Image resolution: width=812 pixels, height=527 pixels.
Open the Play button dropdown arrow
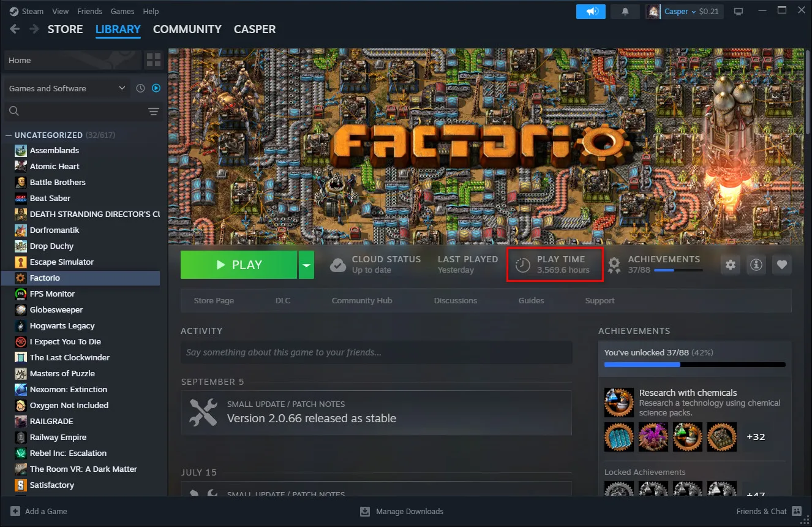[306, 265]
